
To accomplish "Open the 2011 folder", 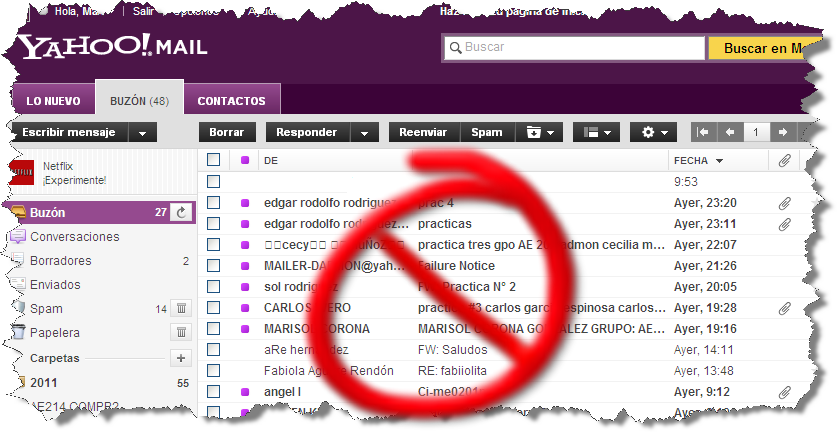I will [x=44, y=382].
